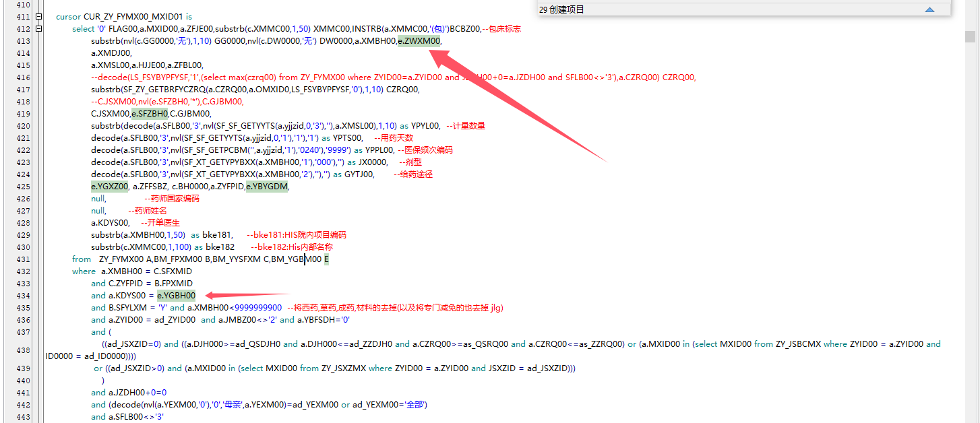Click line number 443 in the gutter
This screenshot has height=423, width=980.
22,417
